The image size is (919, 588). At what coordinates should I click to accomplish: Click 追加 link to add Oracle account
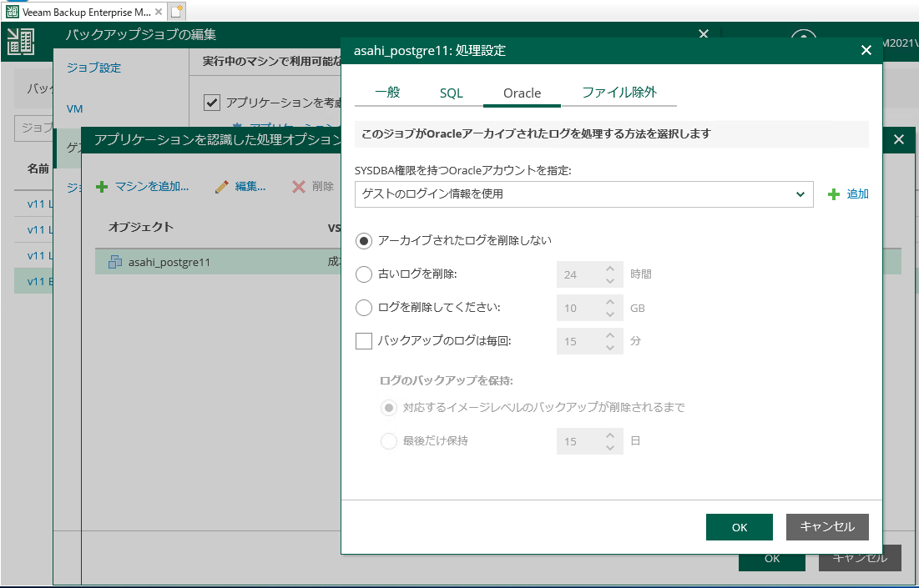tap(857, 194)
